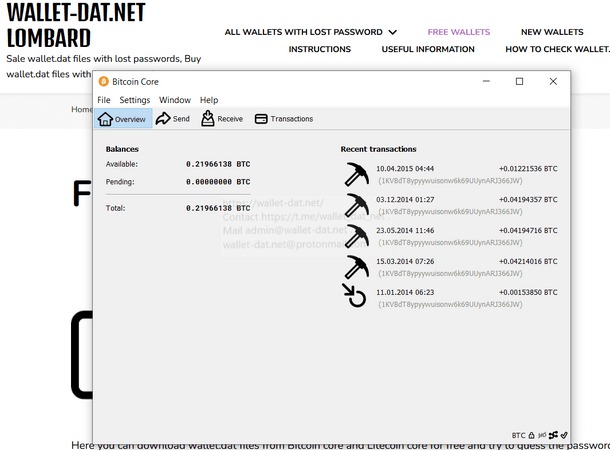Click the 03.12.2014 01:27 transaction date
This screenshot has width=610, height=450.
pos(405,200)
